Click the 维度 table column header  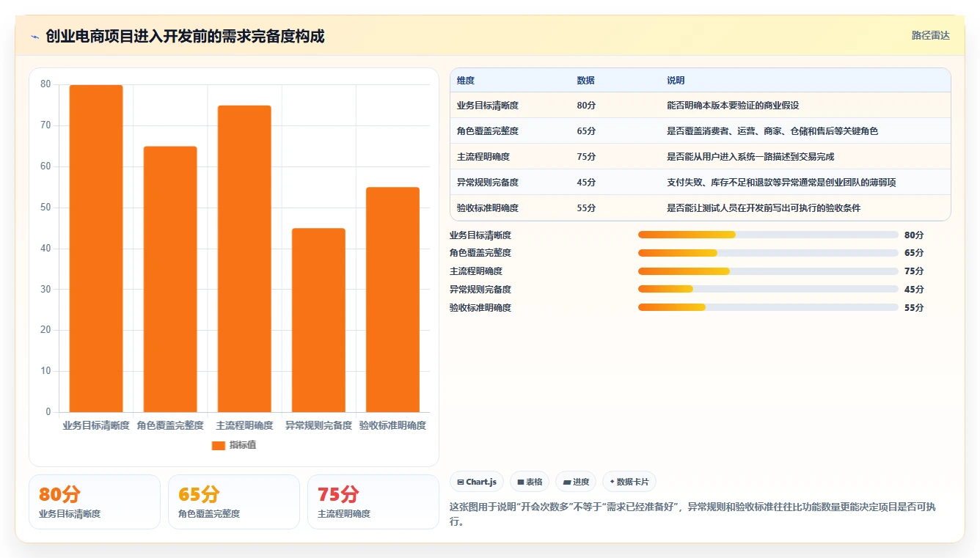466,81
